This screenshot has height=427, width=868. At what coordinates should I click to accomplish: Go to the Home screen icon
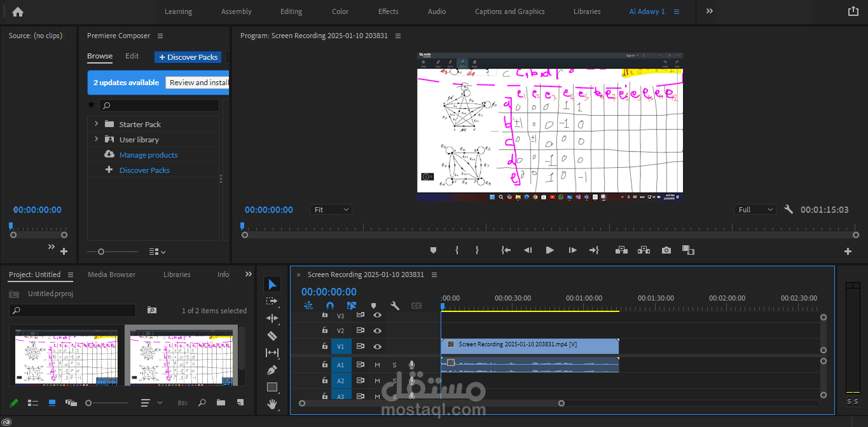tap(18, 11)
